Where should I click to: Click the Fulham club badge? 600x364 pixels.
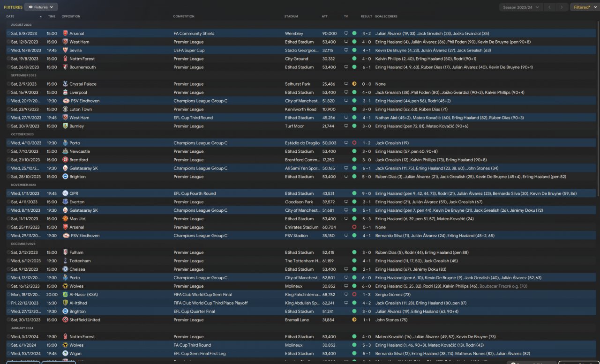click(x=65, y=253)
